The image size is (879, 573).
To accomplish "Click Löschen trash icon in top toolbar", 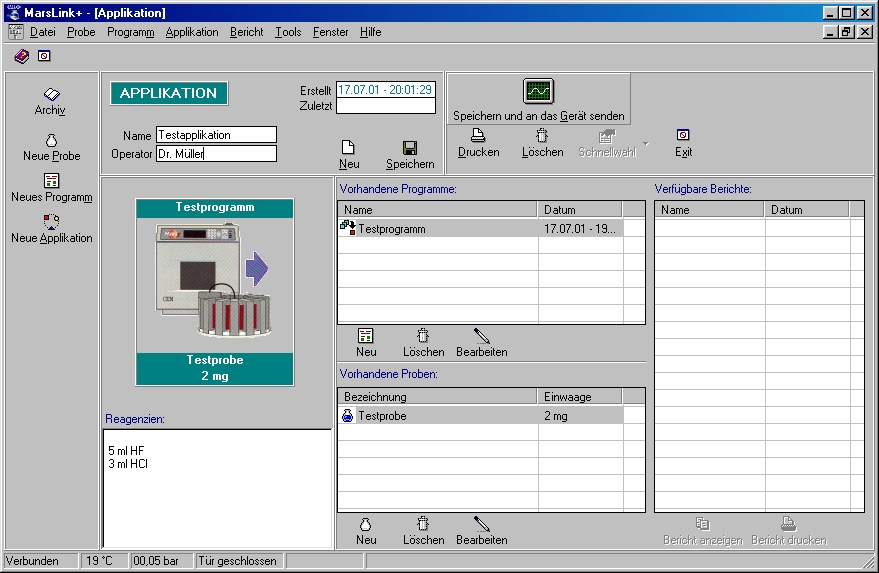I will pos(542,136).
